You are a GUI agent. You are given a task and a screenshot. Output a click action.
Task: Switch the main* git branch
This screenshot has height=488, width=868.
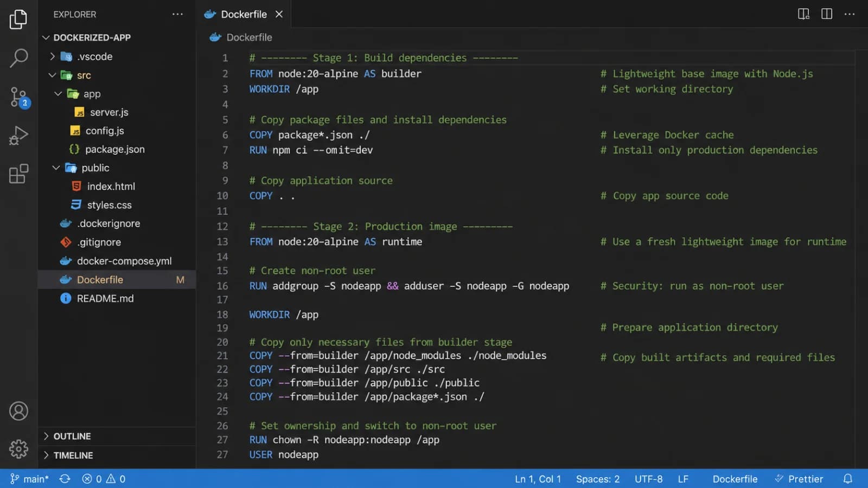coord(29,479)
